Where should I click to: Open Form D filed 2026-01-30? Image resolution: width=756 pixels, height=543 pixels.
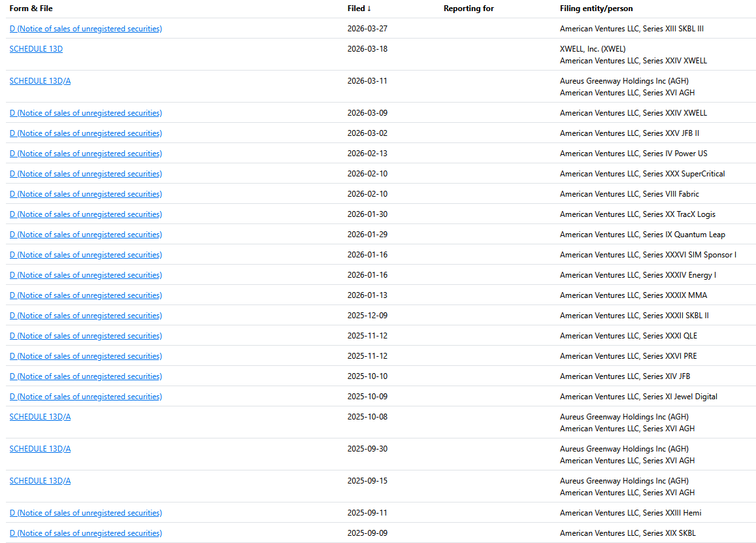pyautogui.click(x=86, y=214)
